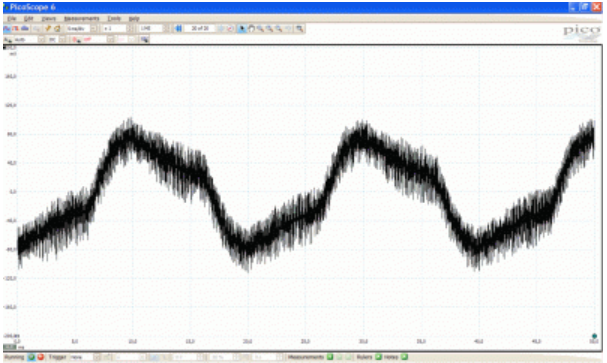Switch to scope mode icon
This screenshot has height=363, width=607.
pos(7,29)
